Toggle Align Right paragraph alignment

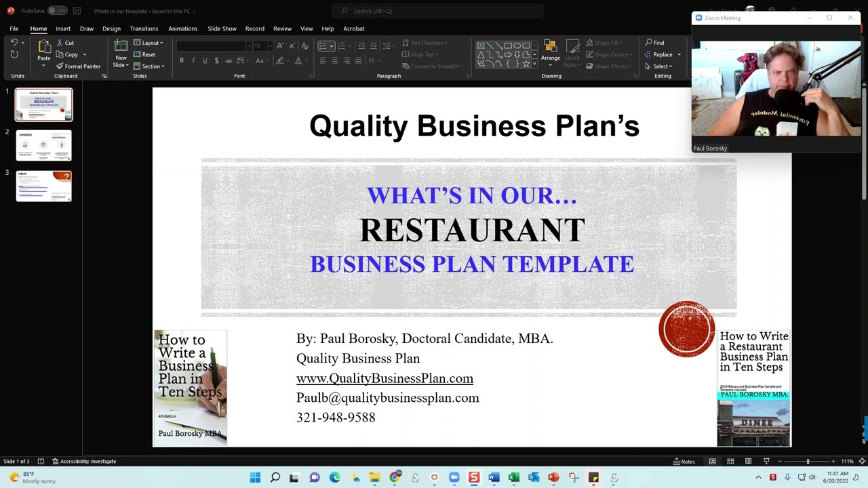pyautogui.click(x=347, y=60)
